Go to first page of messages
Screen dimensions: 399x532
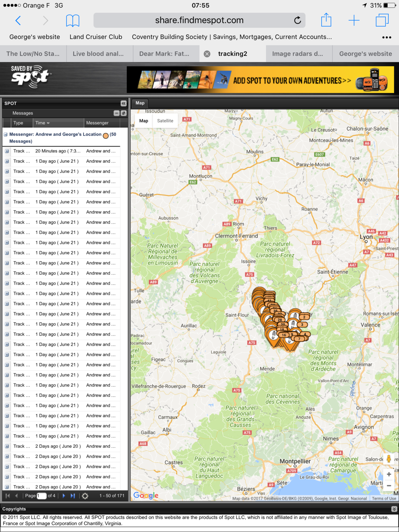point(8,496)
